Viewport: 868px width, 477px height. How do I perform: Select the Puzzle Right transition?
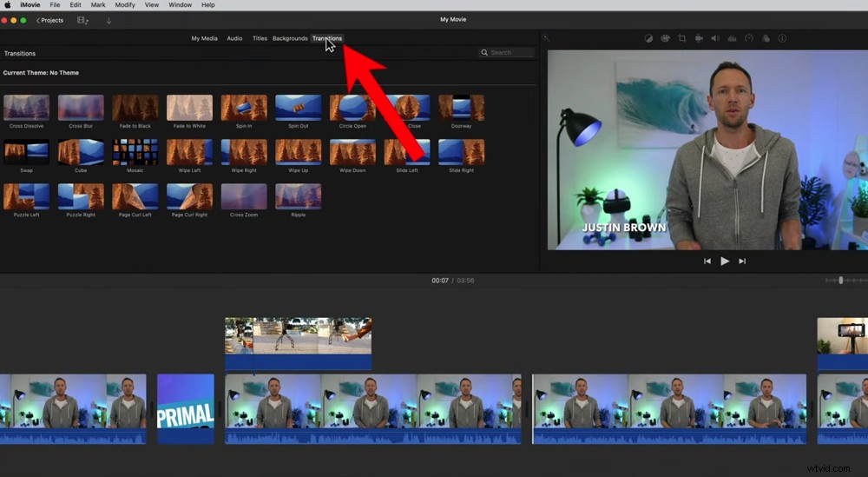click(81, 196)
